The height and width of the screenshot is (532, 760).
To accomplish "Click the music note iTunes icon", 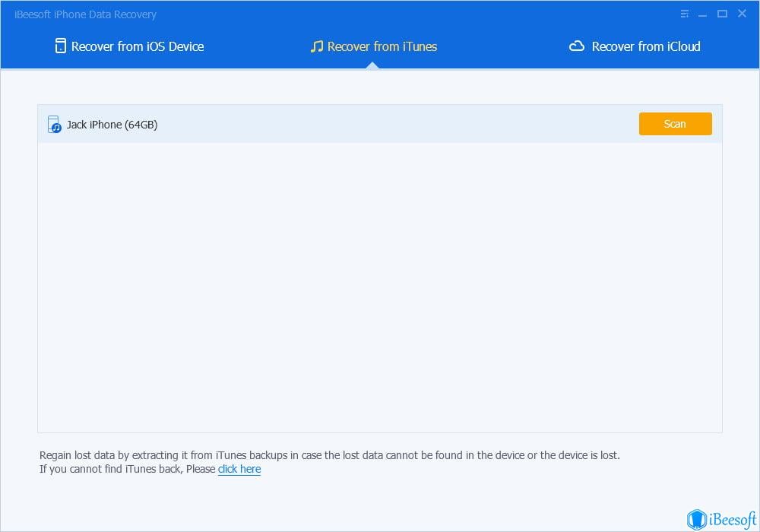I will 316,46.
